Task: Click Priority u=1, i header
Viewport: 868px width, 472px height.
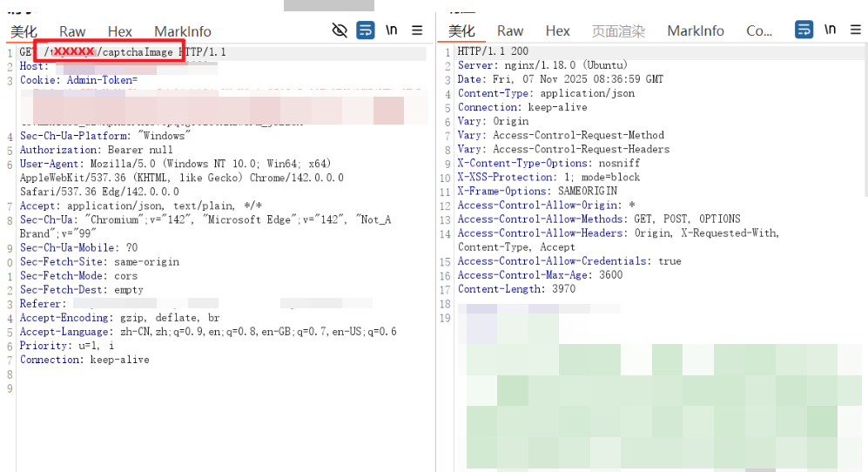Action: (x=67, y=346)
